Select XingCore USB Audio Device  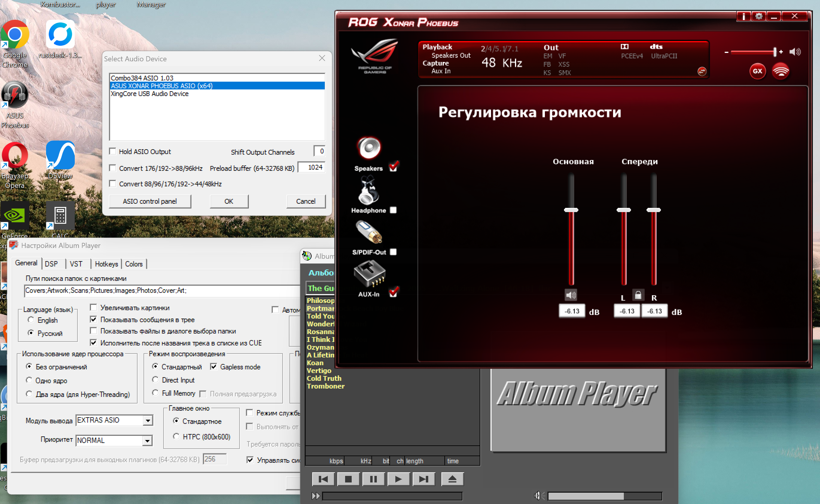coord(217,94)
